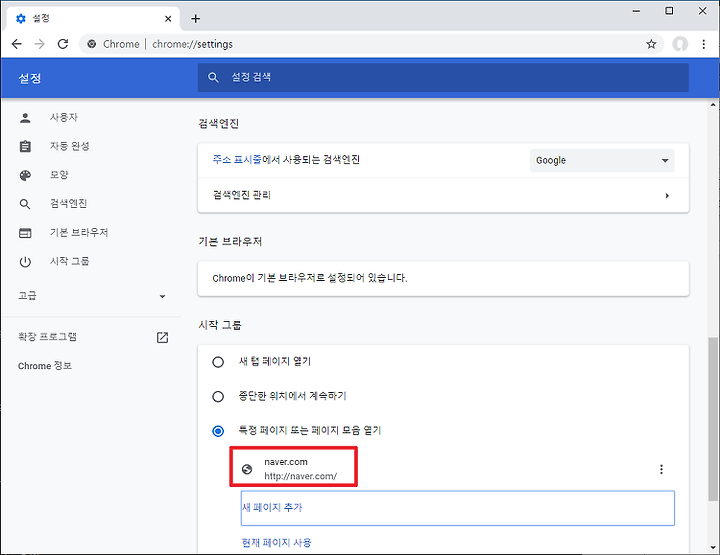This screenshot has height=555, width=720.
Task: Click the gear favicon on the 설정 tab
Action: tap(21, 18)
